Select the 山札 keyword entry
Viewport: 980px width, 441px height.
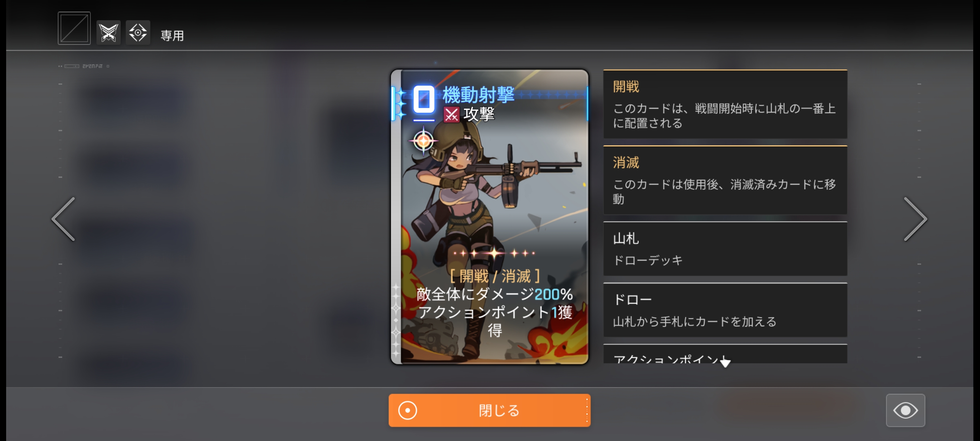click(725, 249)
